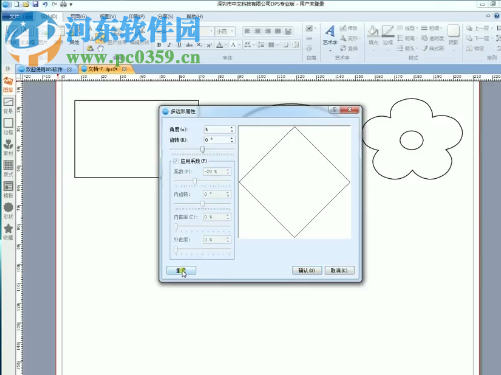Apply strikethrough with abc icon
Screen dimensions: 501x375
(189, 45)
